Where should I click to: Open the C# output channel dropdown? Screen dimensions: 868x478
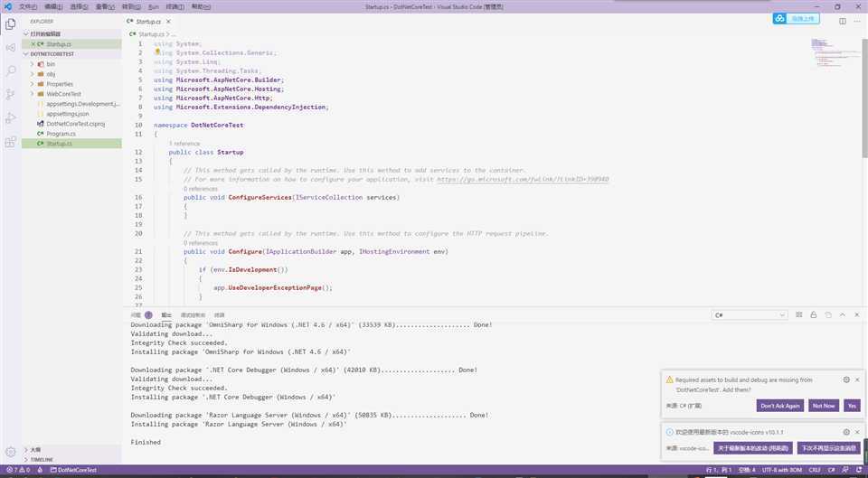[x=750, y=315]
